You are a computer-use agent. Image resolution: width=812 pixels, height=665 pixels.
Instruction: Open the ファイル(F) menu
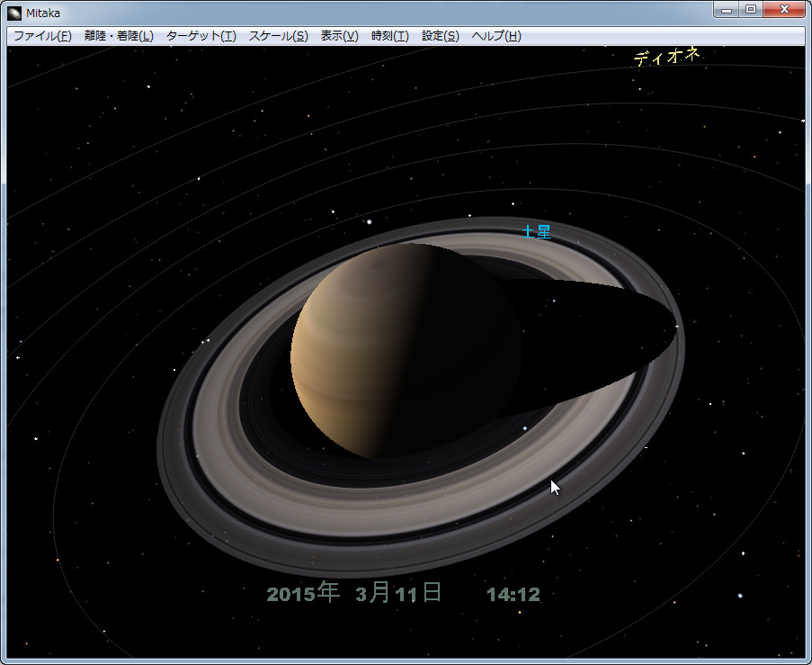[42, 36]
